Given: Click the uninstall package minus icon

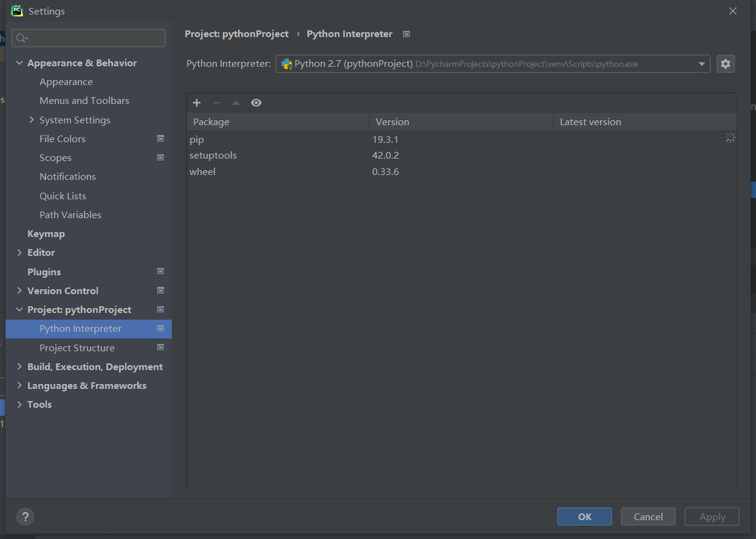Looking at the screenshot, I should click(217, 103).
